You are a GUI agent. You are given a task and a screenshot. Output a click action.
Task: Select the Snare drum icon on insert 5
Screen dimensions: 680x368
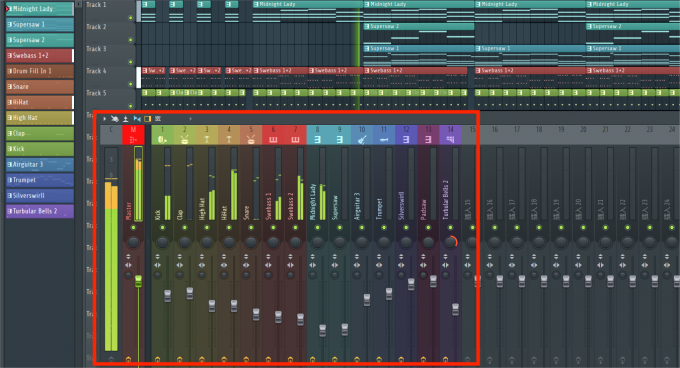pyautogui.click(x=251, y=140)
